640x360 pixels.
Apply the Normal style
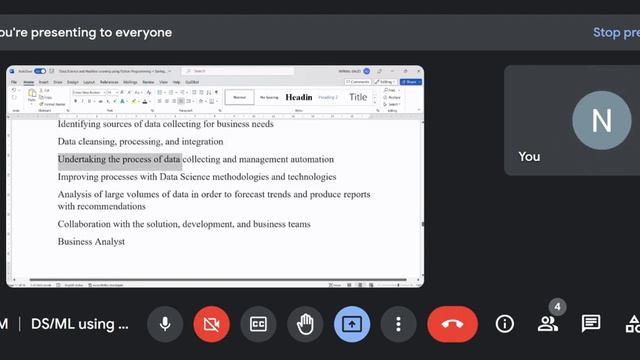[x=240, y=97]
